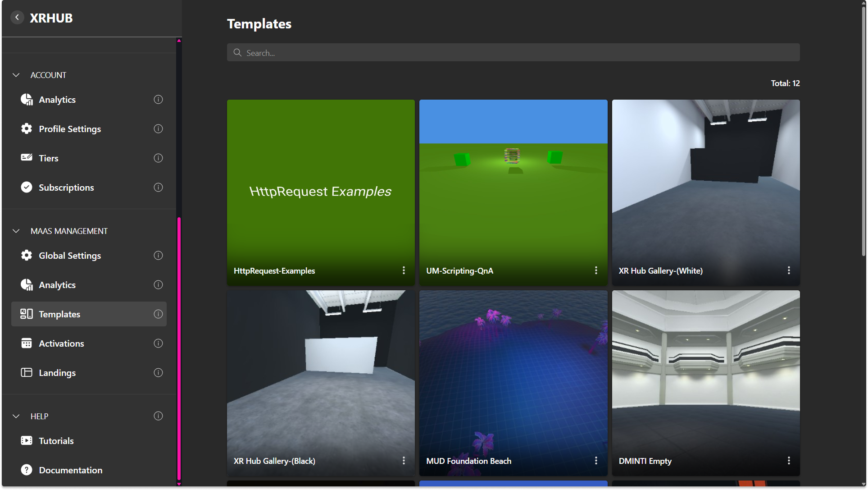
Task: Open options menu on MUD Foundation Beach
Action: click(x=596, y=461)
